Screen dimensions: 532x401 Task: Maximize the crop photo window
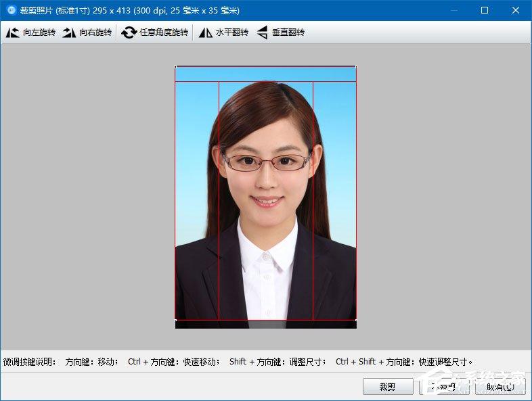485,10
